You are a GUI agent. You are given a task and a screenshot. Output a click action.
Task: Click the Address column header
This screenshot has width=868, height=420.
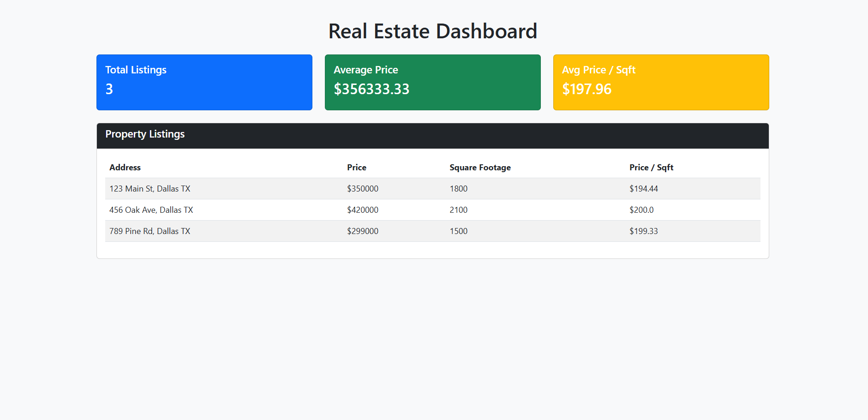click(125, 168)
